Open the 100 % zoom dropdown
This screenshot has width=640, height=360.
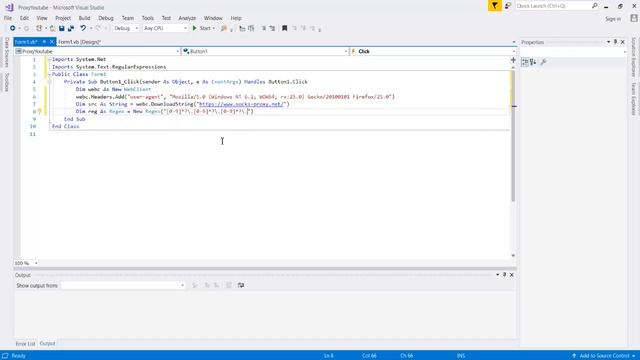(26, 263)
